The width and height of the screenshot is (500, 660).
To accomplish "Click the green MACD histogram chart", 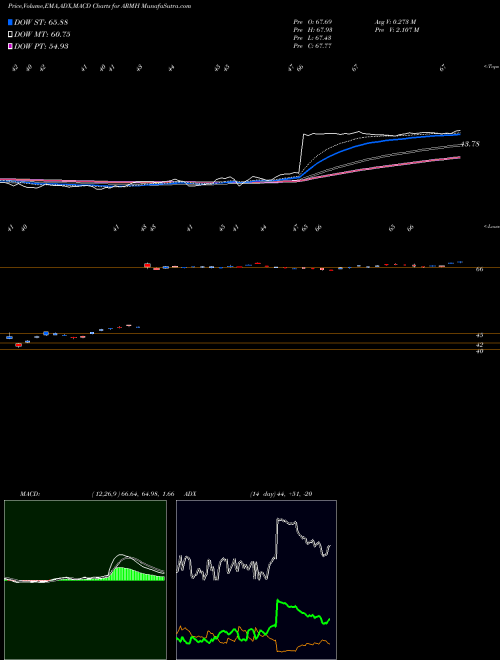I will click(85, 580).
